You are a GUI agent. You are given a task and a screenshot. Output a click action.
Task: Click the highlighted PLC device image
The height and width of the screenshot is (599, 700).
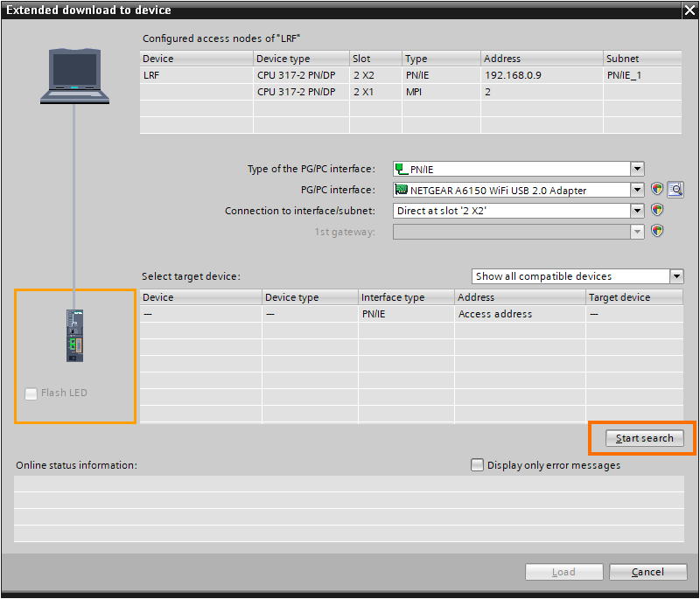click(74, 334)
